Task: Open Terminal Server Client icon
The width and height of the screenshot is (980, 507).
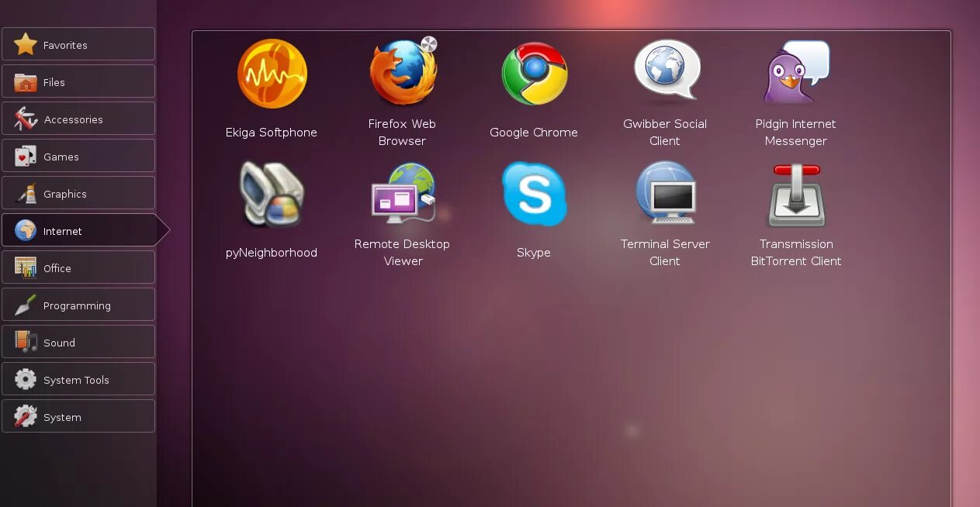Action: [665, 194]
